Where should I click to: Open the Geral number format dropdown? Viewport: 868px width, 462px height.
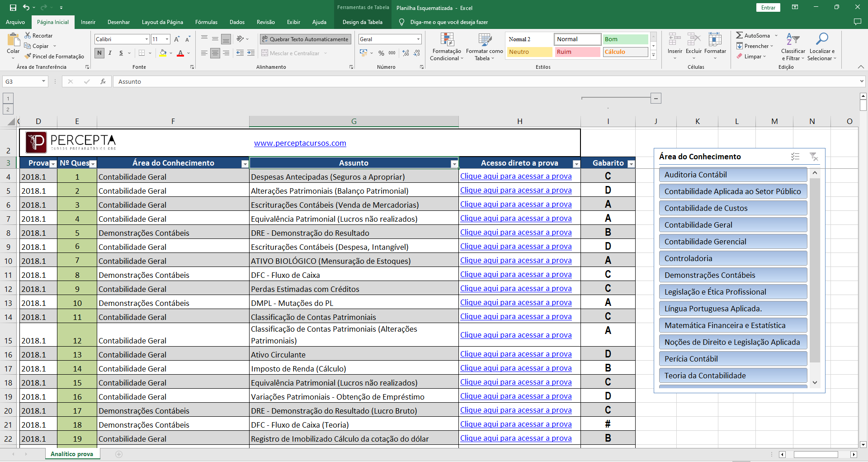pos(418,39)
